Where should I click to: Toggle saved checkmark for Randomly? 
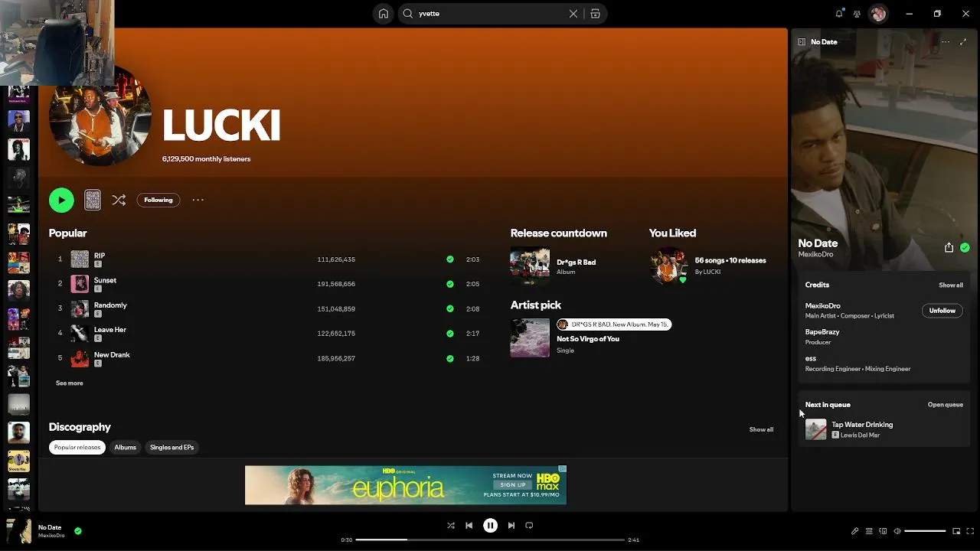pyautogui.click(x=449, y=308)
